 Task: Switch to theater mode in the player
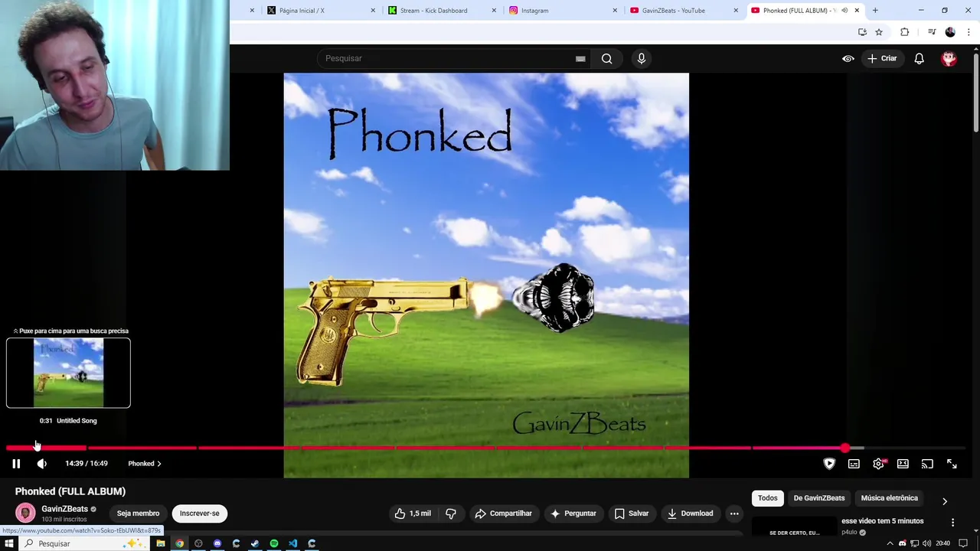(903, 464)
